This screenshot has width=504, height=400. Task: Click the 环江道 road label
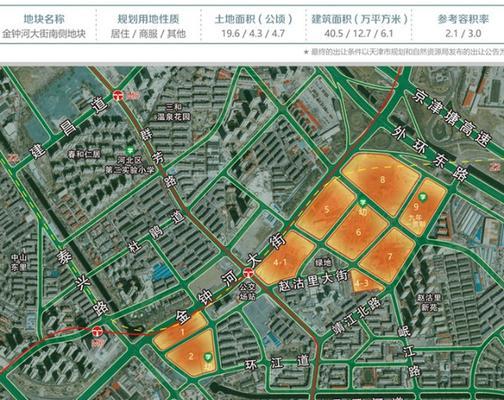(x=278, y=363)
